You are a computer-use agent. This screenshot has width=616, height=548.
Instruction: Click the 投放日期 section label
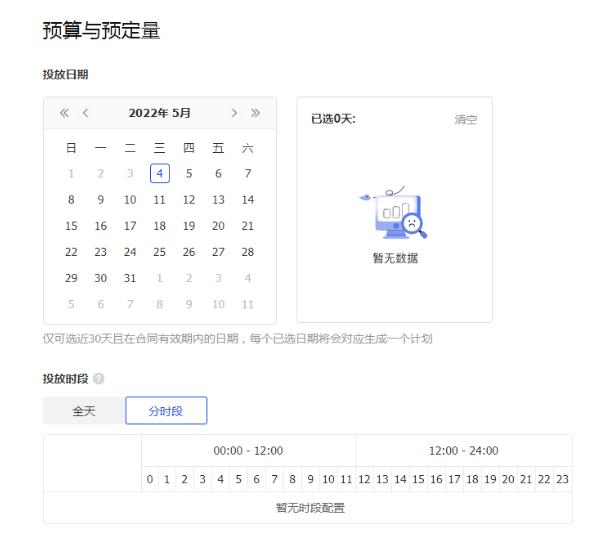point(65,75)
